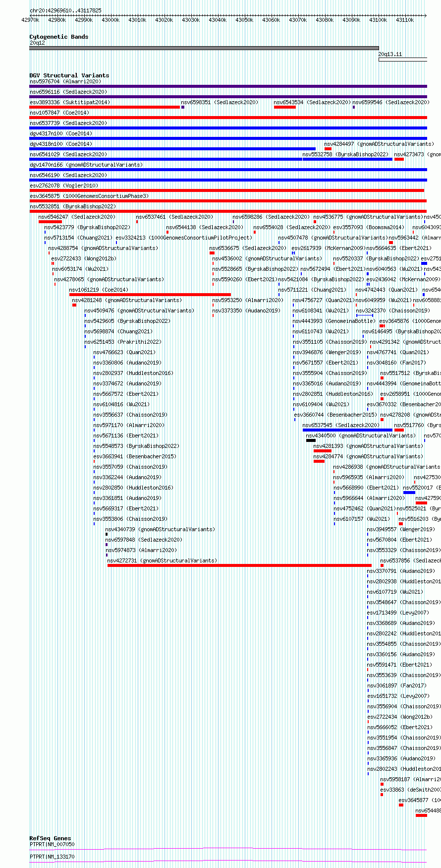Select nsv4766623 (Quan2021) variant
The height and width of the screenshot is (868, 441).
pyautogui.click(x=125, y=352)
